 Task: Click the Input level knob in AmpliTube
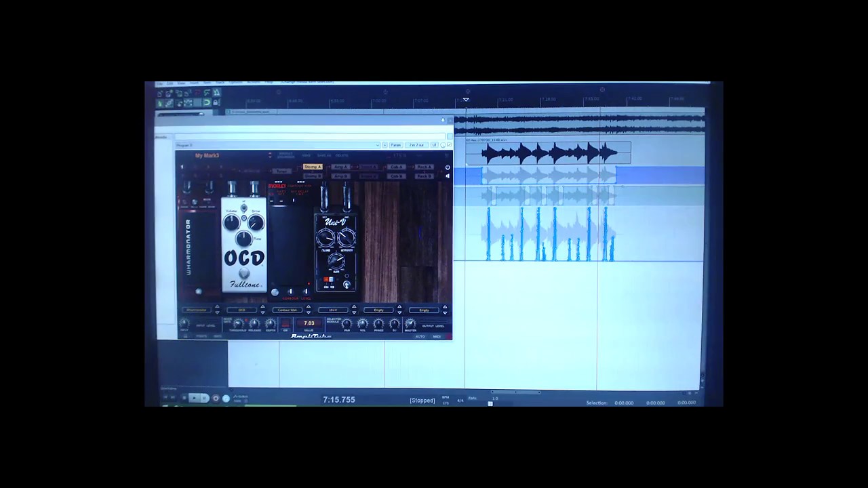pyautogui.click(x=184, y=324)
